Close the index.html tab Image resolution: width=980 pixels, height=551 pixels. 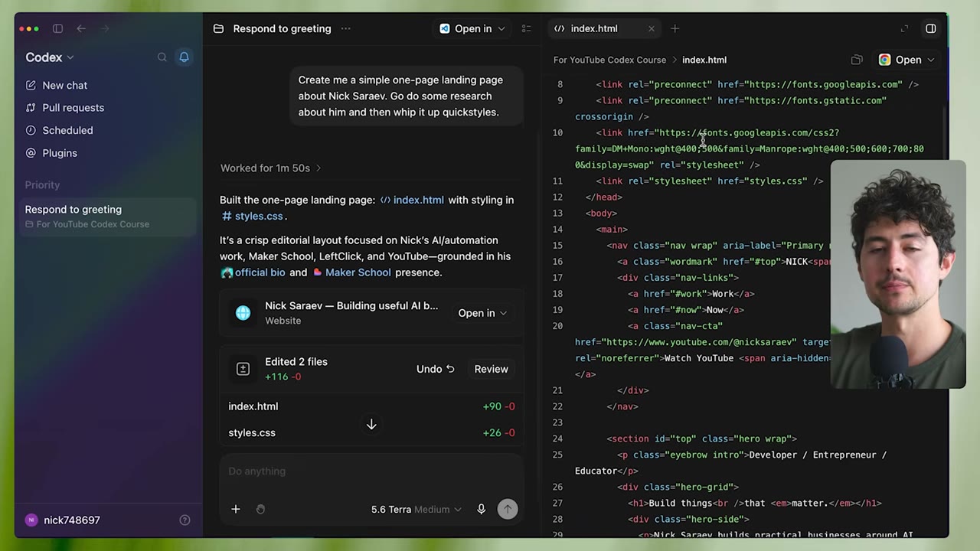[x=652, y=28]
